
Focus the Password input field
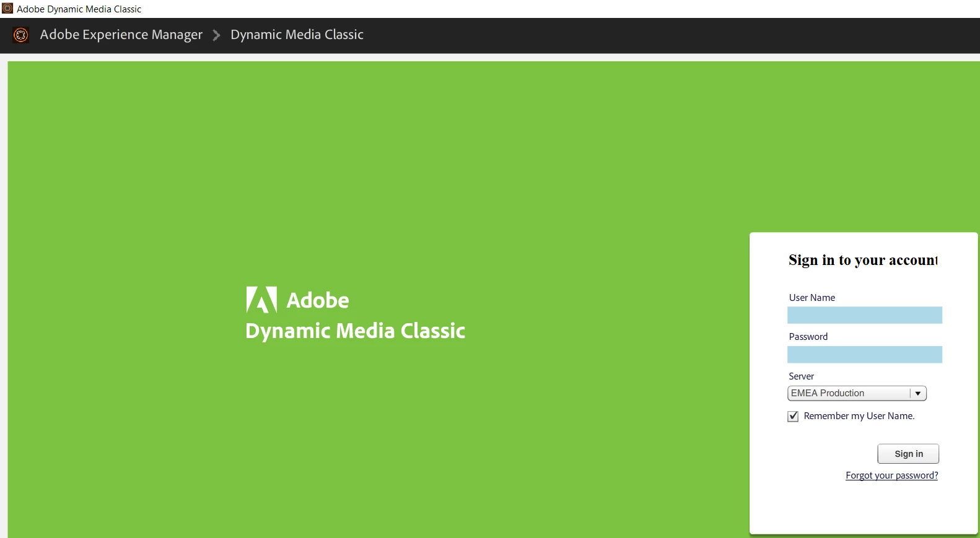(x=864, y=355)
